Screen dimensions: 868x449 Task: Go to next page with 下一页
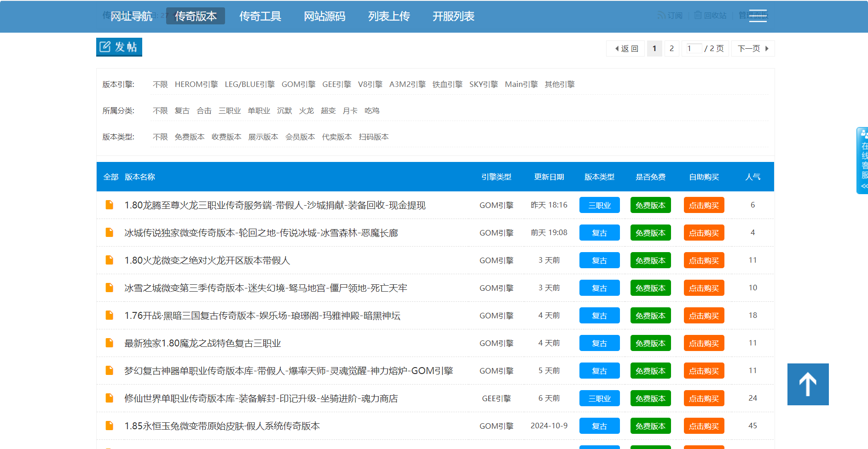point(752,48)
